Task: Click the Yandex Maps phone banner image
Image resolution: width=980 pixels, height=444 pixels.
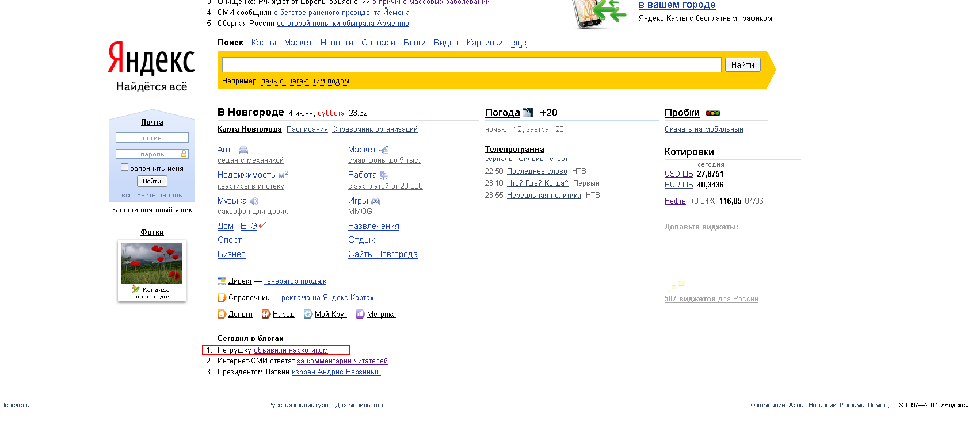Action: point(599,14)
